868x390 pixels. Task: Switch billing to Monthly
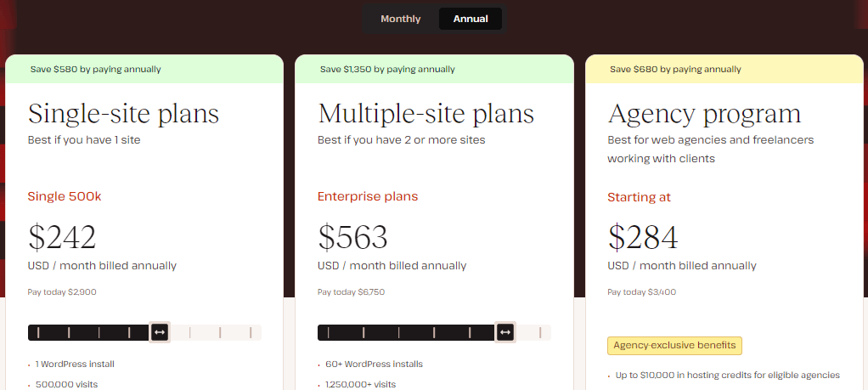[400, 19]
